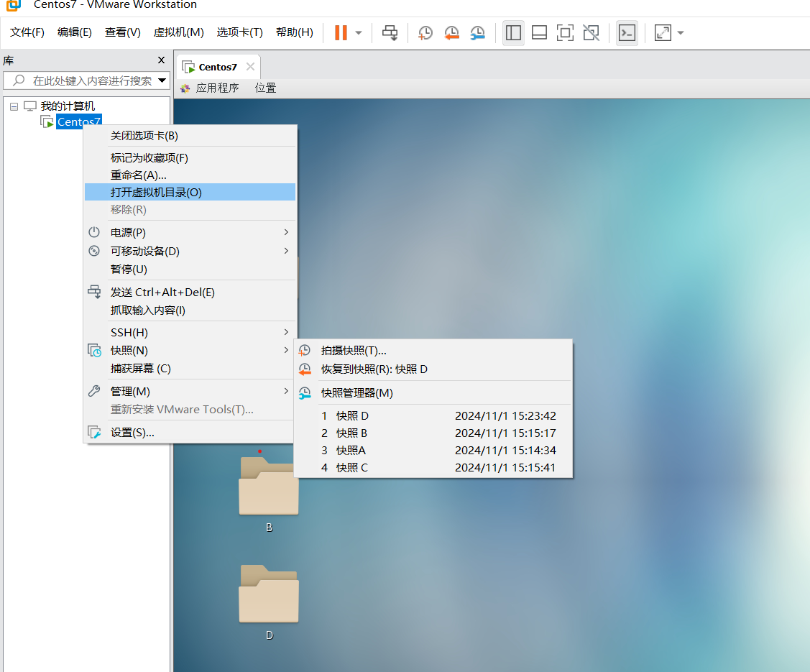
Task: Select 我的计算机 in the library tree
Action: pyautogui.click(x=68, y=106)
